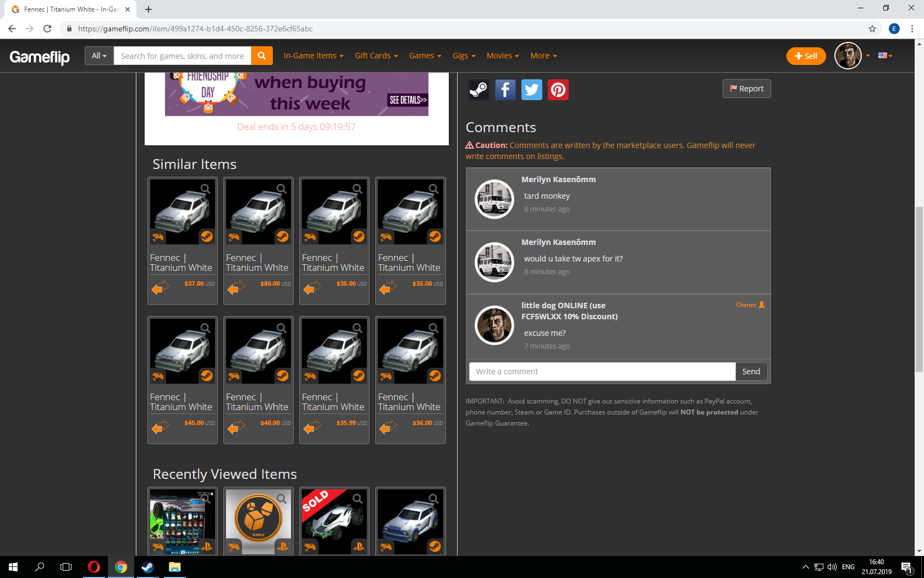This screenshot has height=578, width=924.
Task: Reload the page in Chrome
Action: [47, 29]
